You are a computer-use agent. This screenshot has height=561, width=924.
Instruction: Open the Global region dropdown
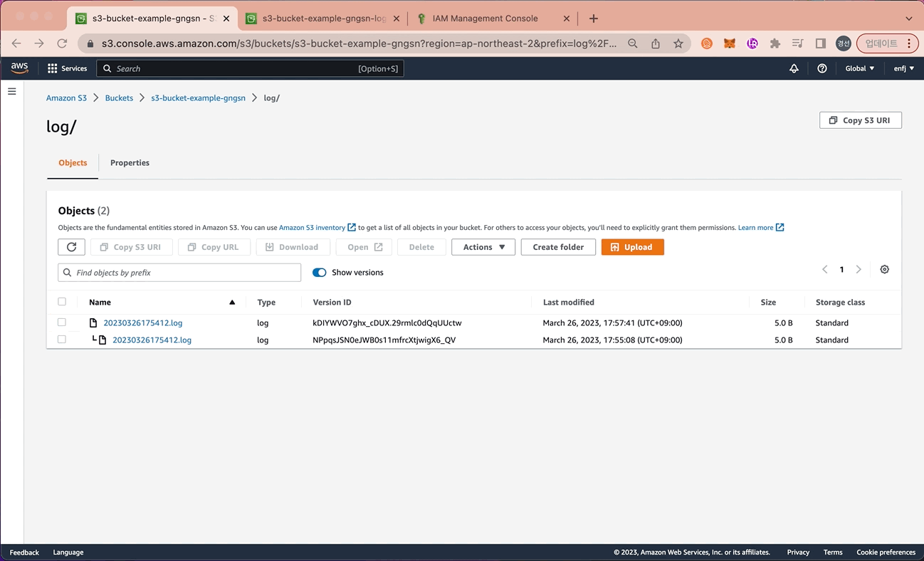860,68
